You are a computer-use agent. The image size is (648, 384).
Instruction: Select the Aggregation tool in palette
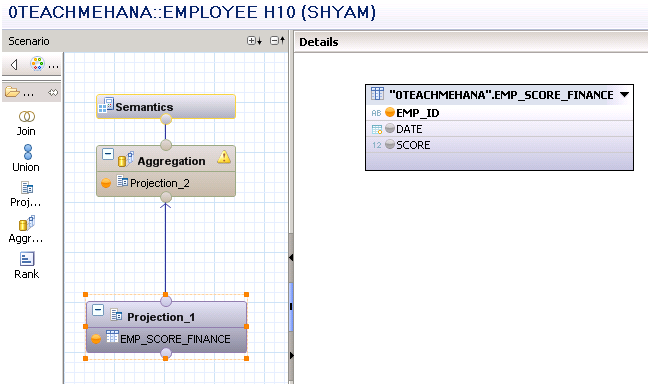[26, 230]
